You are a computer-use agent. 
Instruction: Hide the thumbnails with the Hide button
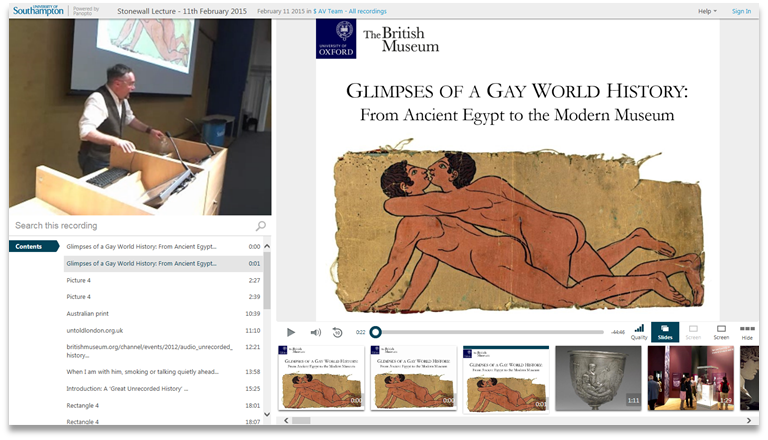[747, 332]
